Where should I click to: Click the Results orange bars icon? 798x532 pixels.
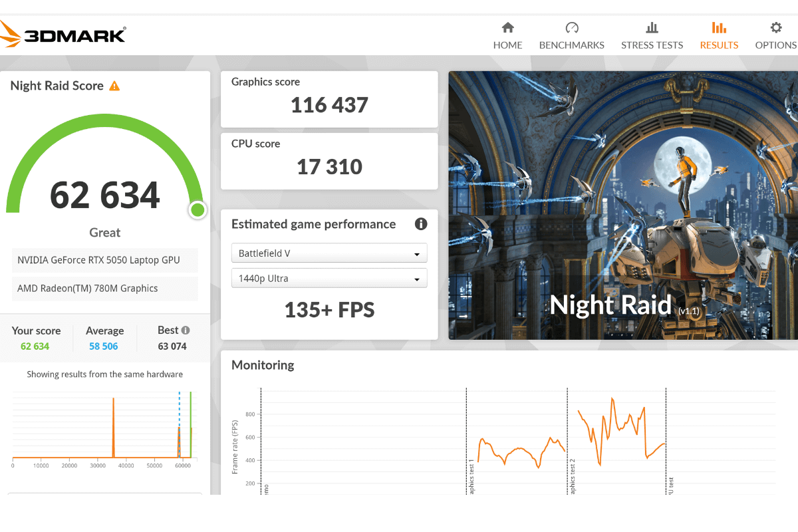click(x=719, y=28)
